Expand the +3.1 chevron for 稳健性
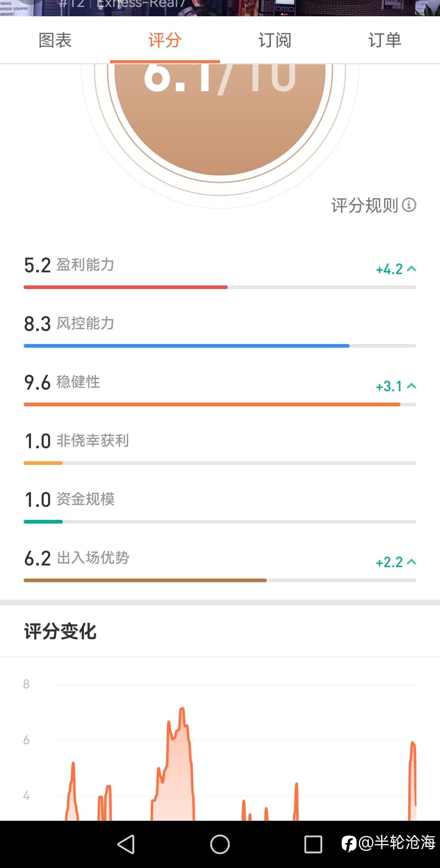Image resolution: width=440 pixels, height=868 pixels. click(x=411, y=386)
